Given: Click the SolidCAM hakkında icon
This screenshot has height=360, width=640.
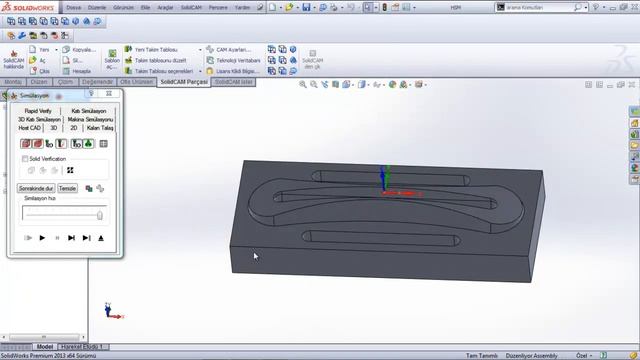Looking at the screenshot, I should click(13, 54).
